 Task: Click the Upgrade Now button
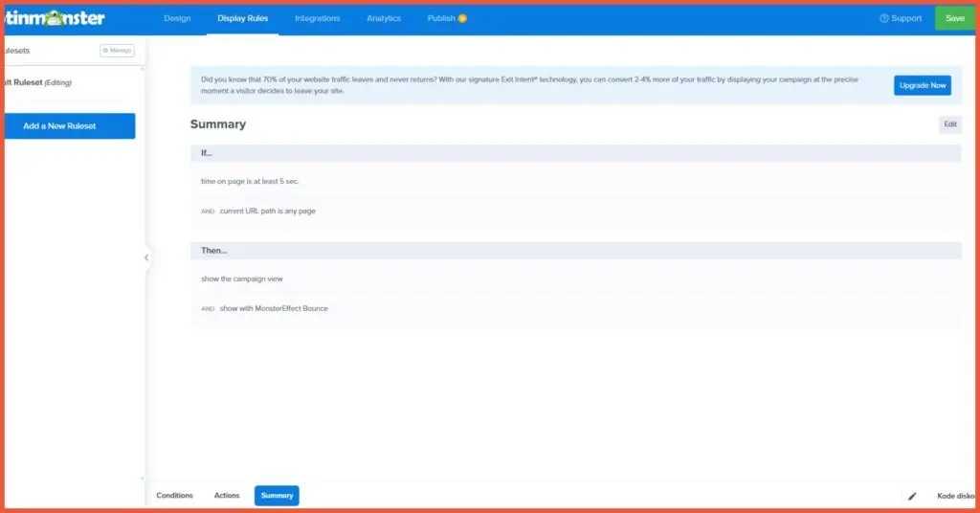[923, 85]
